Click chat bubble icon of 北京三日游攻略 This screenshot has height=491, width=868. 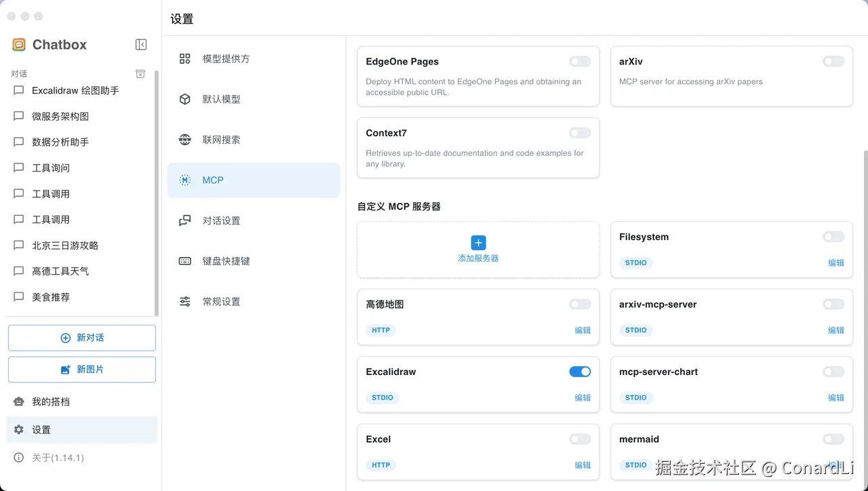click(19, 245)
